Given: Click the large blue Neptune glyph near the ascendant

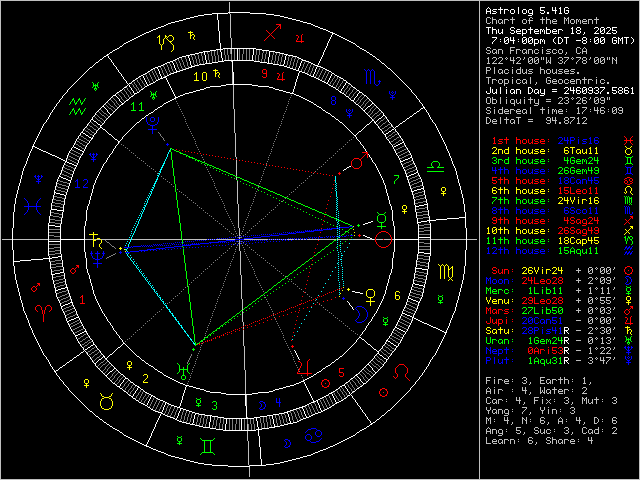Looking at the screenshot, I should point(98,259).
